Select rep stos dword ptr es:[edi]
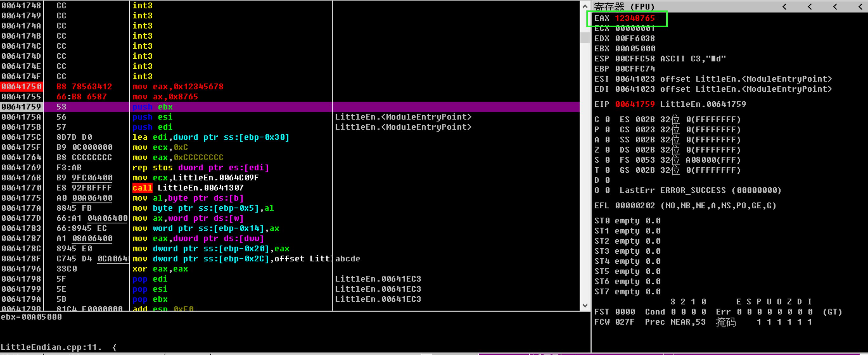 click(x=201, y=167)
